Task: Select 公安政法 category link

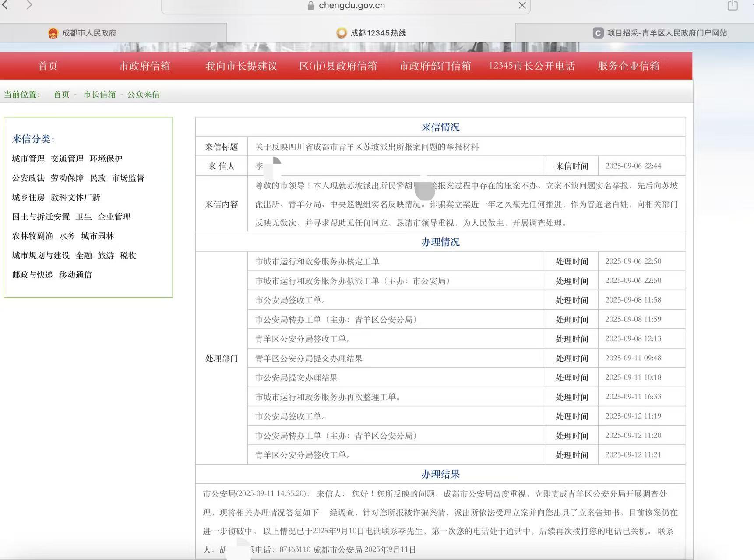Action: 28,178
